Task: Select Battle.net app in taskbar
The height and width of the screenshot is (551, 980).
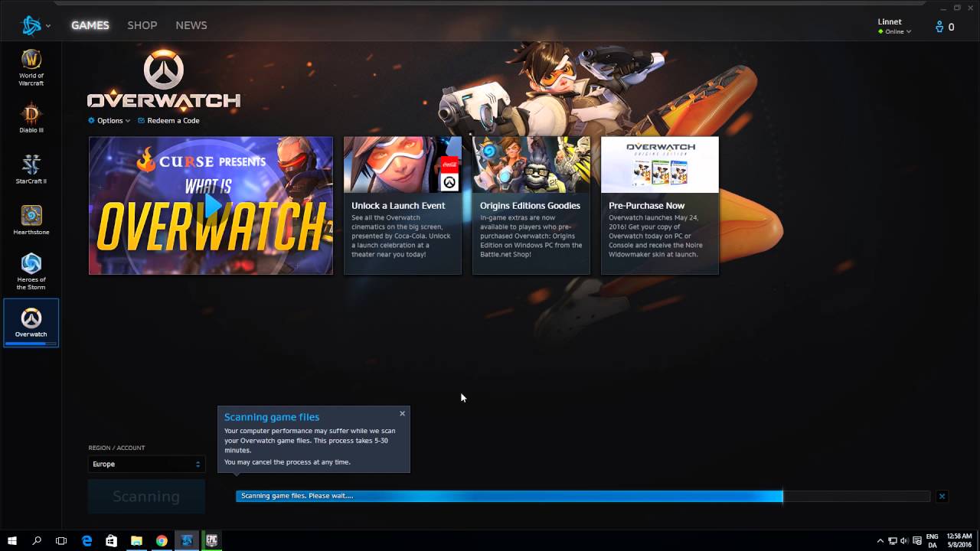Action: (x=187, y=540)
